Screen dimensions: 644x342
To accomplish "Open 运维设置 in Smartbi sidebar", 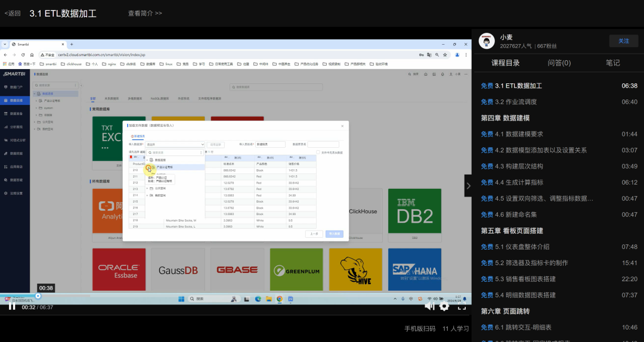I will point(15,193).
